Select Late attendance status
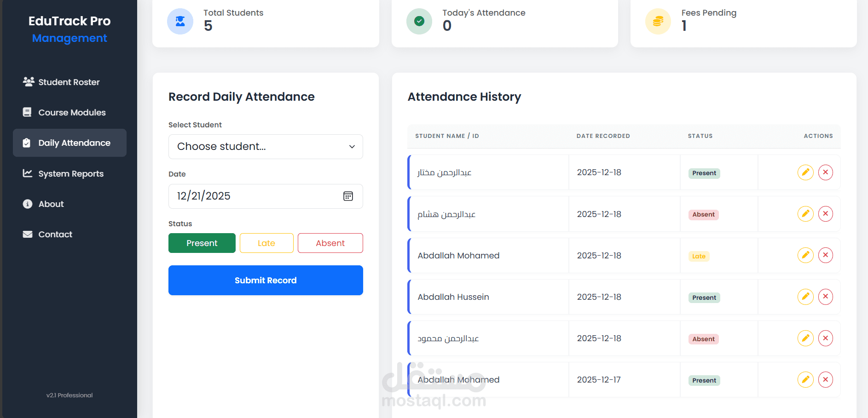This screenshot has height=418, width=868. pos(266,243)
